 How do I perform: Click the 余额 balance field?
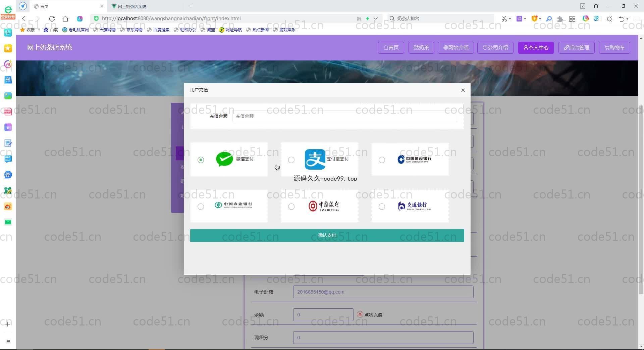pos(323,315)
